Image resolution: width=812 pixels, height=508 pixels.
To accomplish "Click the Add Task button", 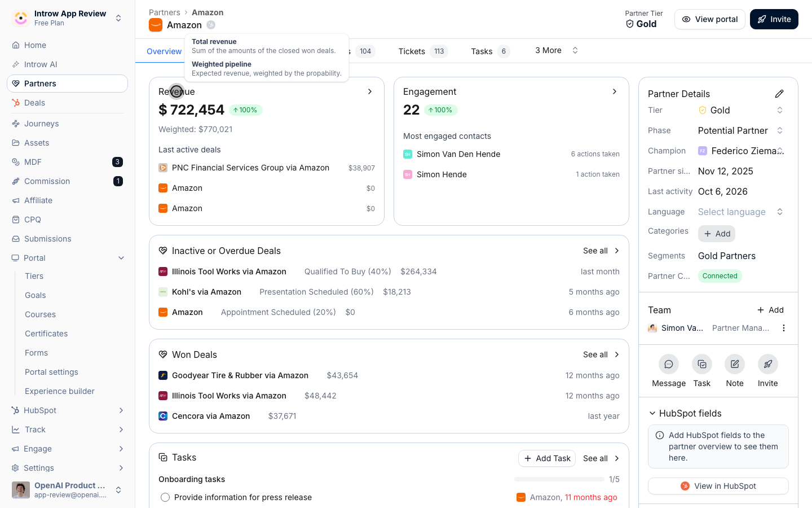I will (547, 458).
